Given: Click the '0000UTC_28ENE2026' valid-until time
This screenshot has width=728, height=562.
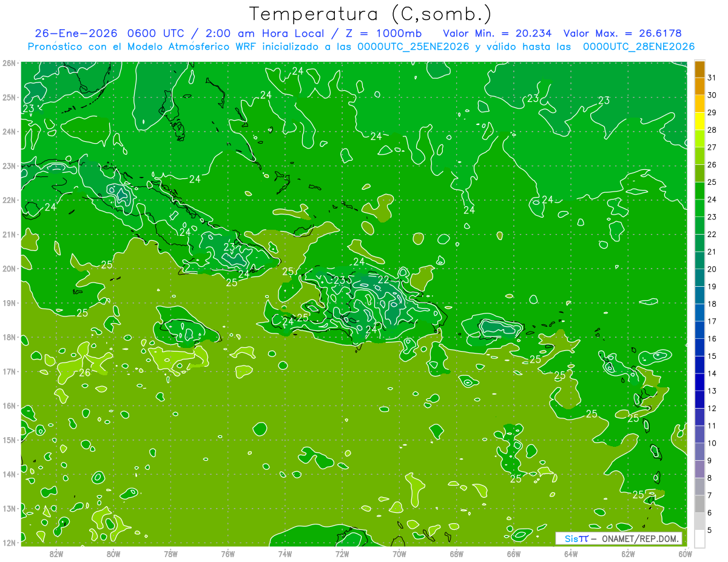Looking at the screenshot, I should coord(638,47).
